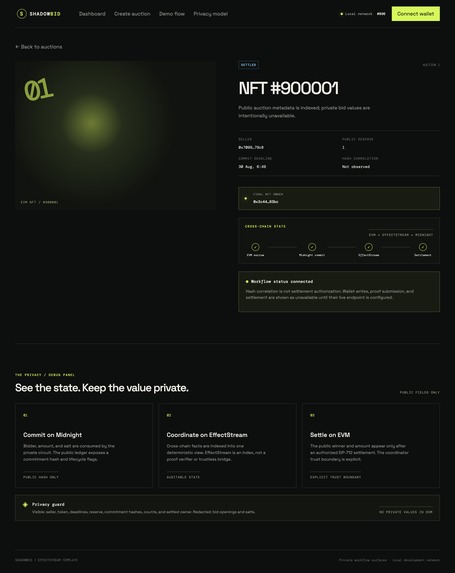Click the final NFT owner address
455x573 pixels.
click(x=266, y=201)
